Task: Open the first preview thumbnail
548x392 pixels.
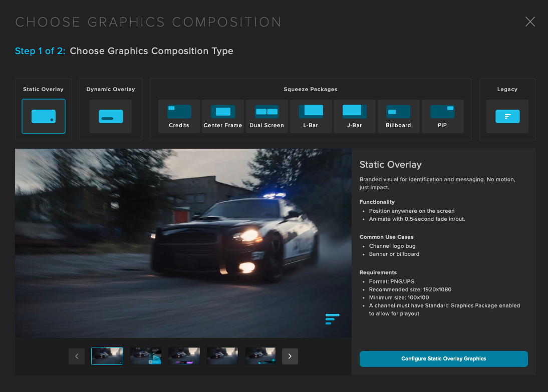Action: coord(107,356)
